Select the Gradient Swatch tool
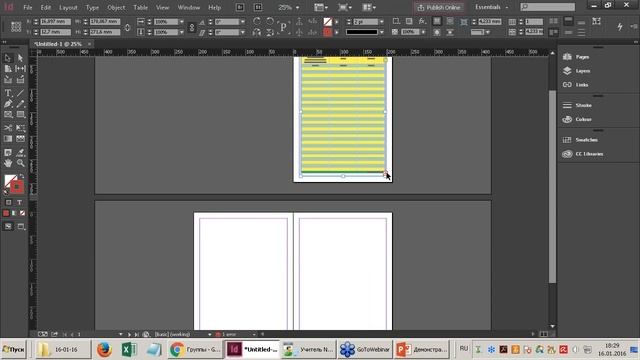The width and height of the screenshot is (640, 360). pos(8,139)
